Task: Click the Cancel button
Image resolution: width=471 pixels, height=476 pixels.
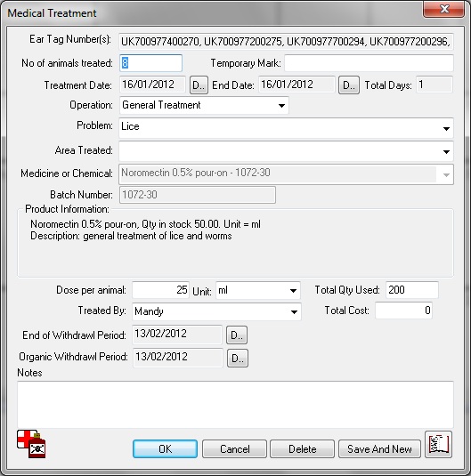Action: tap(234, 449)
